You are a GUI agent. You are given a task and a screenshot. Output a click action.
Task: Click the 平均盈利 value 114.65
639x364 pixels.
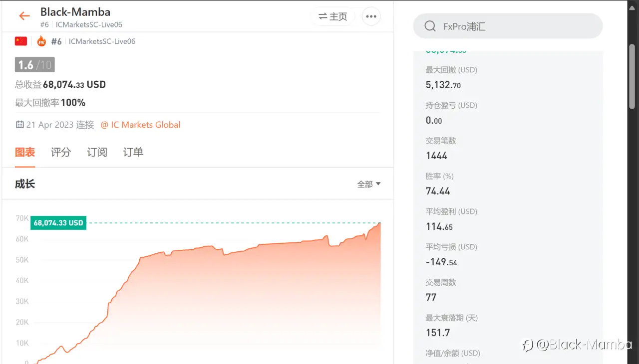439,226
